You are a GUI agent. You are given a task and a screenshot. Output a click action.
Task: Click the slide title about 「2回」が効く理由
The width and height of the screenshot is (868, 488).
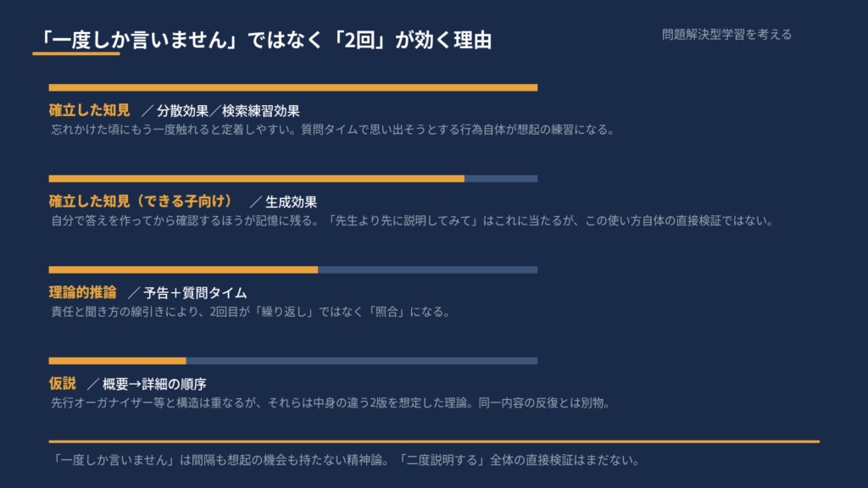(264, 40)
